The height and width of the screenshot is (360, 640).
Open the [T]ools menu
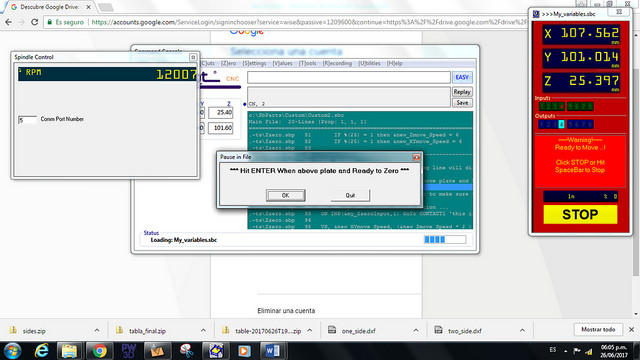coord(308,63)
